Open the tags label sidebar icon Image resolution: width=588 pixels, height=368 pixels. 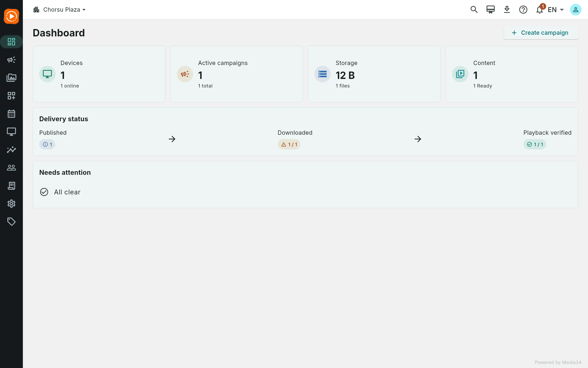[11, 221]
